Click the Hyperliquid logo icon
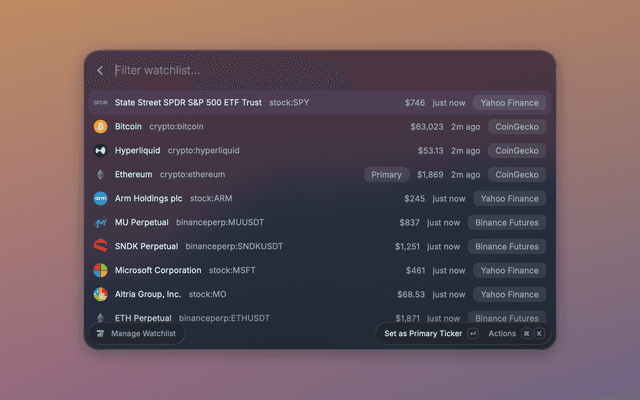The width and height of the screenshot is (640, 400). [100, 151]
